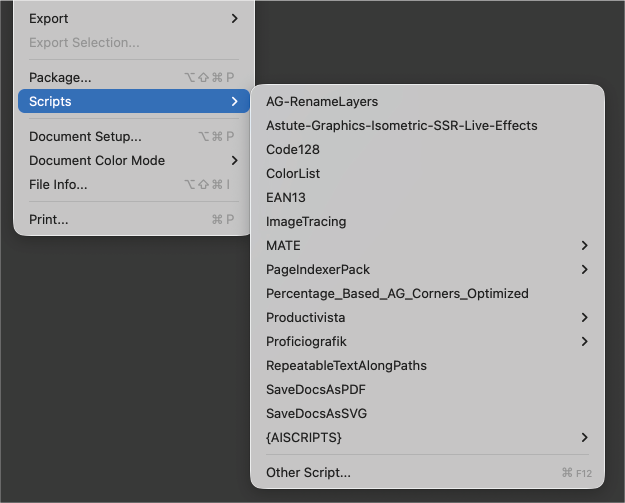625x503 pixels.
Task: Choose Package... from the File menu
Action: click(134, 77)
